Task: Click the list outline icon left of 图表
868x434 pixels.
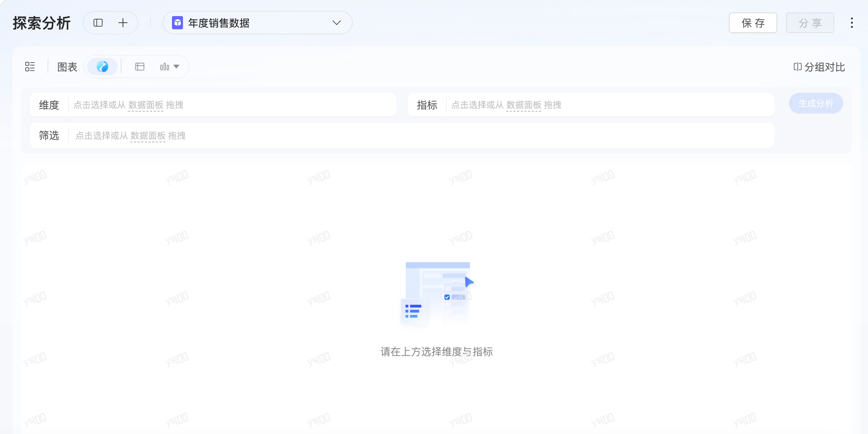Action: [x=30, y=67]
